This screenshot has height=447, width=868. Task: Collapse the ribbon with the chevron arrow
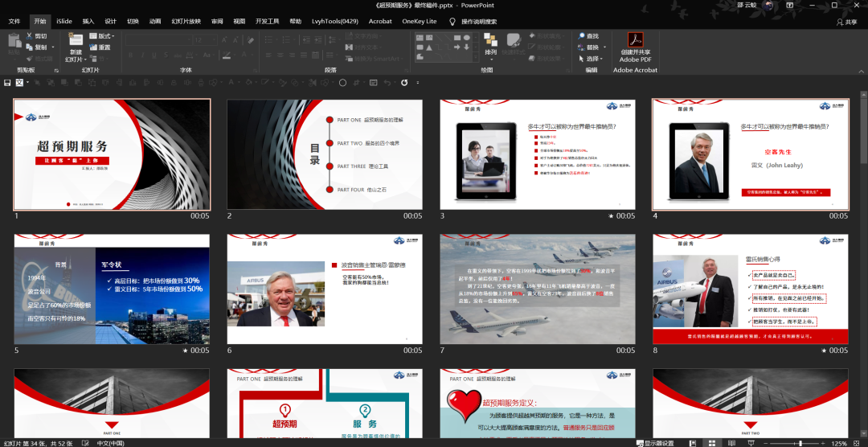pyautogui.click(x=859, y=70)
